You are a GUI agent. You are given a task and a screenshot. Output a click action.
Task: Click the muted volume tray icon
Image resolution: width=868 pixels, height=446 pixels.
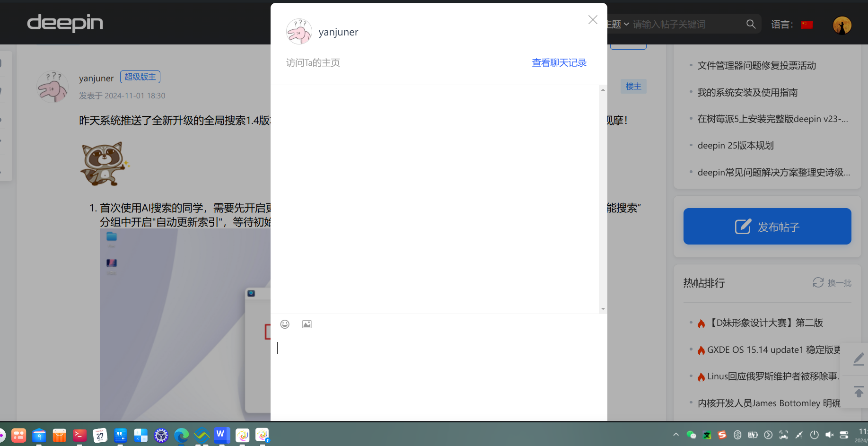coord(829,435)
